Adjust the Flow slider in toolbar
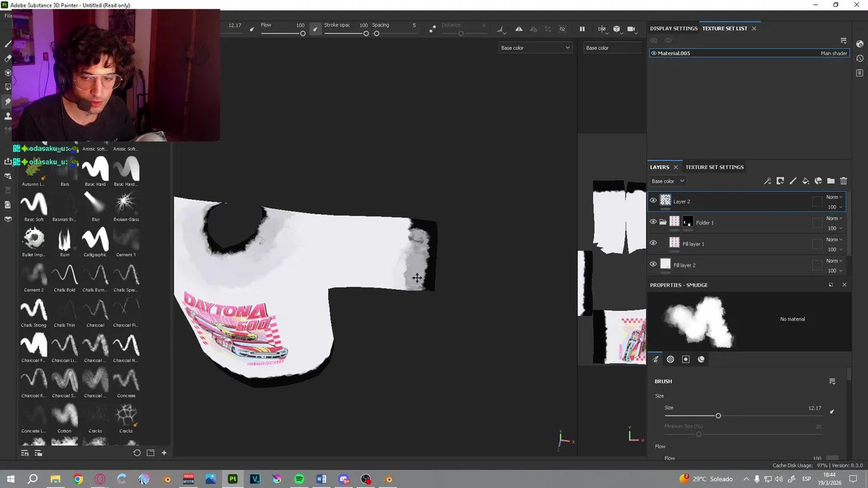 [x=282, y=33]
